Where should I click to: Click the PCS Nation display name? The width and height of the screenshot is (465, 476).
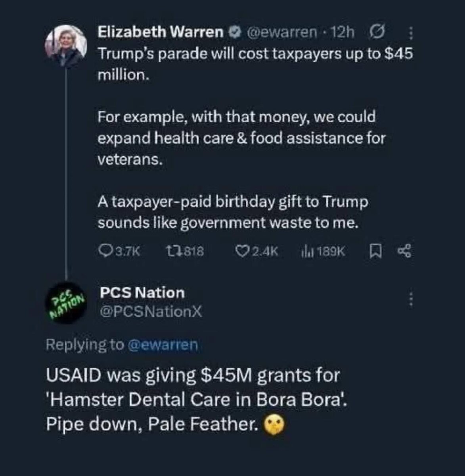click(142, 293)
